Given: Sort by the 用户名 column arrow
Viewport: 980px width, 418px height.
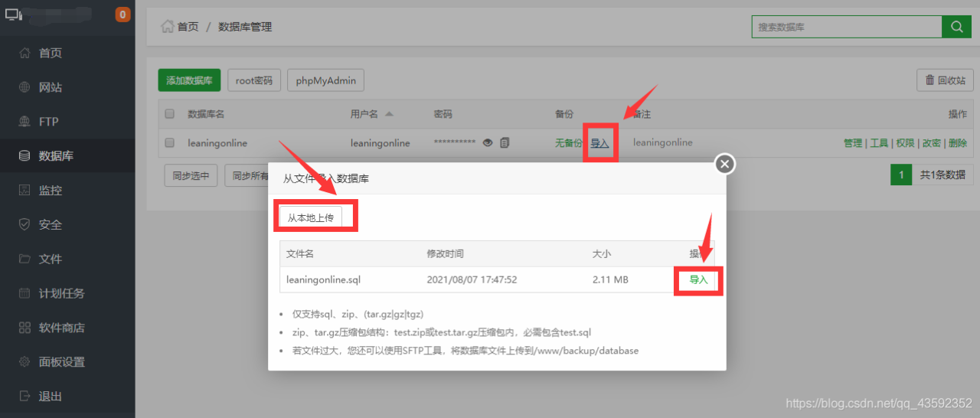Looking at the screenshot, I should 389,114.
